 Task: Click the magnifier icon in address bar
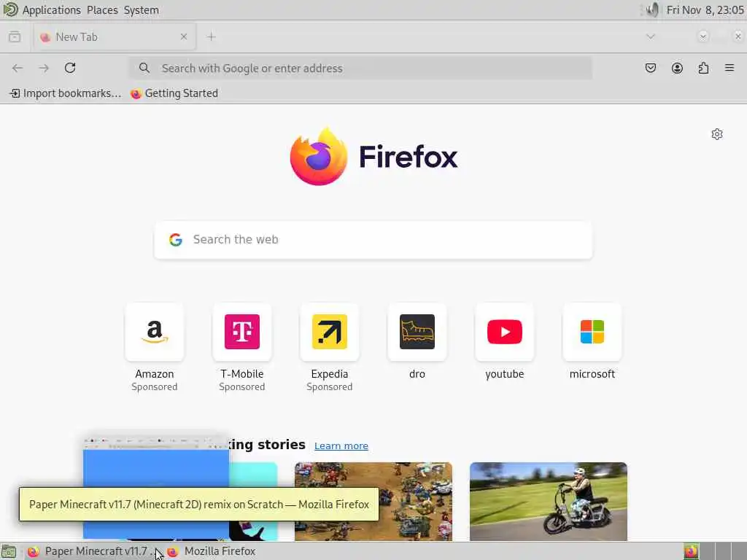144,68
